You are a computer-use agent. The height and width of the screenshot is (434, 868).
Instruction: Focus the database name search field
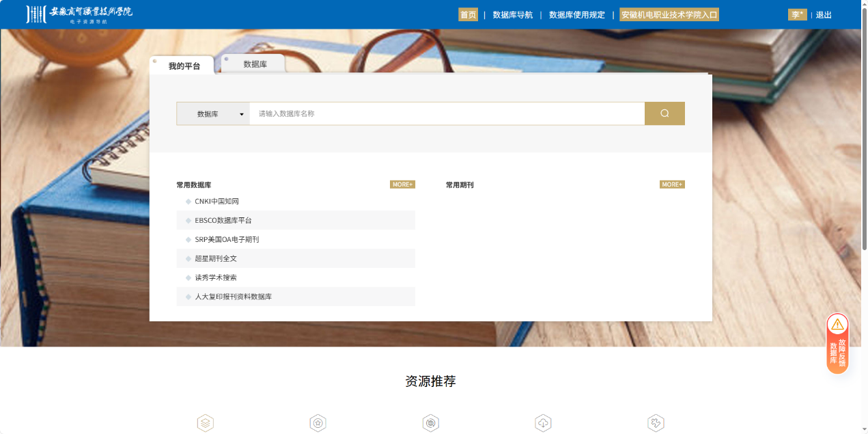[447, 114]
